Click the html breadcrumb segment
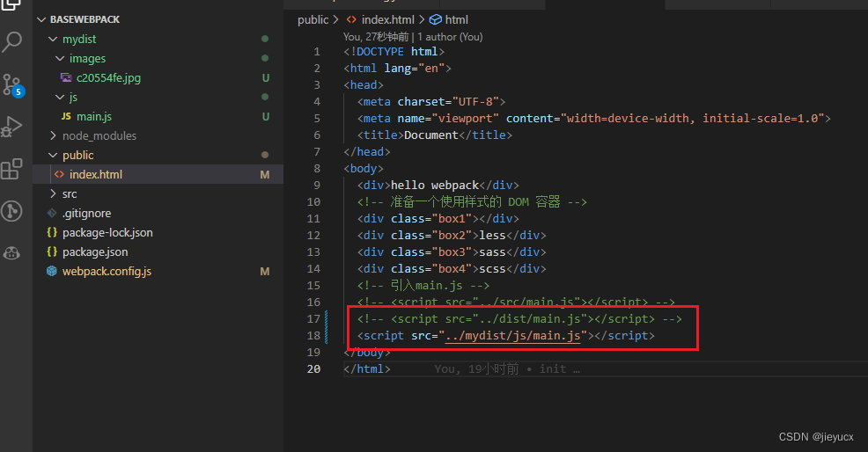 457,20
